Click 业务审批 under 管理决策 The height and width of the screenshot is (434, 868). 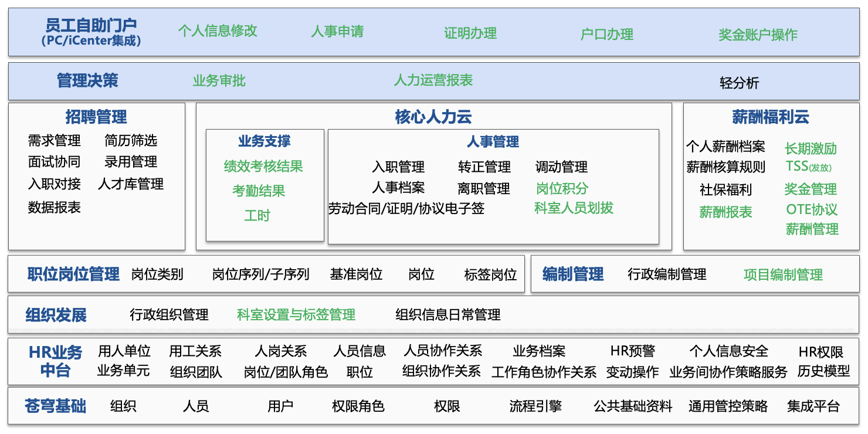click(219, 81)
